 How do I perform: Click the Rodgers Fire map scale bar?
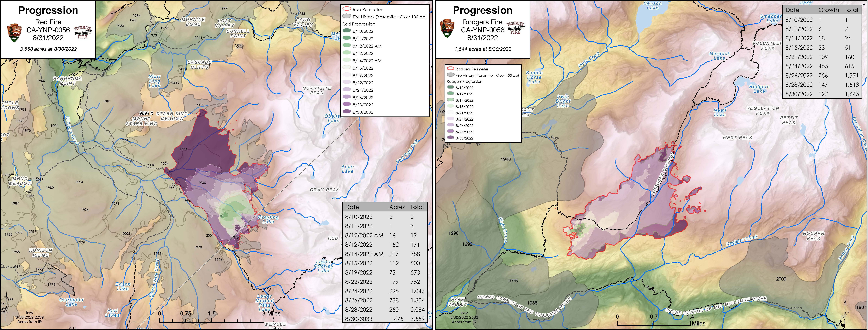click(660, 321)
